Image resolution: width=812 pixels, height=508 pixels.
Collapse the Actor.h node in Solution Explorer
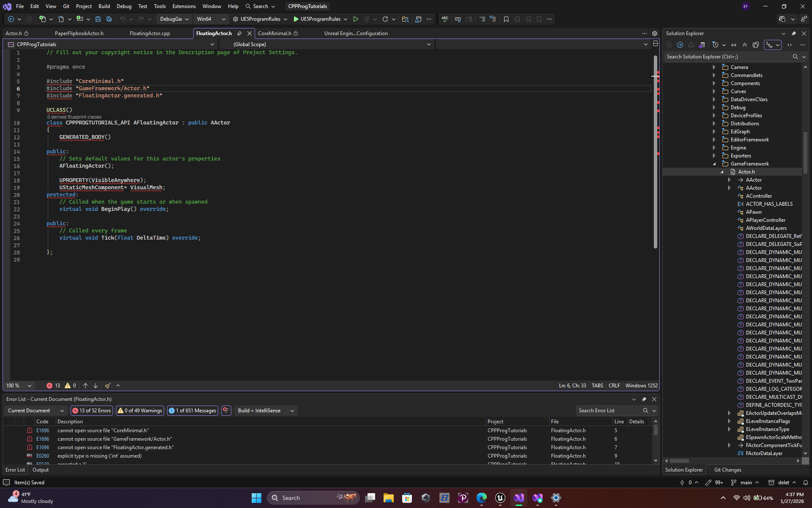click(x=723, y=172)
